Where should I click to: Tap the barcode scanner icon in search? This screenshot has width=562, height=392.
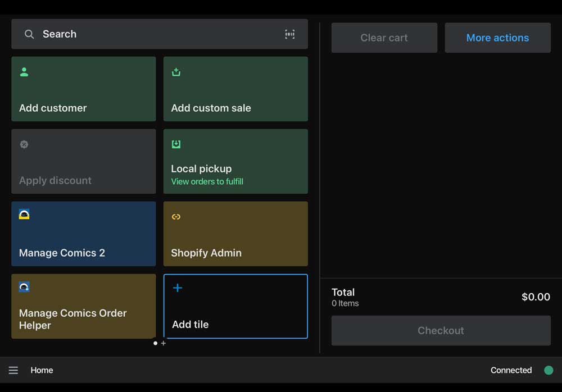289,34
